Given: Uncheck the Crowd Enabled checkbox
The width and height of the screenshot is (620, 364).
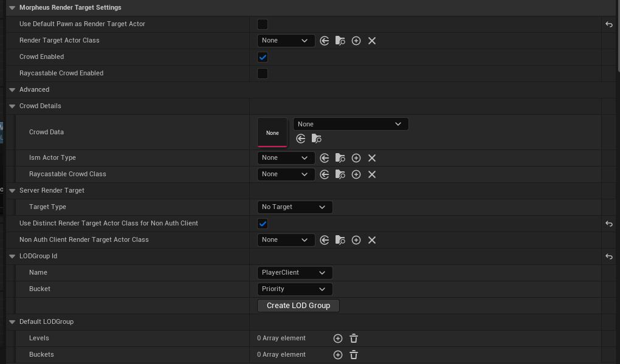Looking at the screenshot, I should coord(263,57).
